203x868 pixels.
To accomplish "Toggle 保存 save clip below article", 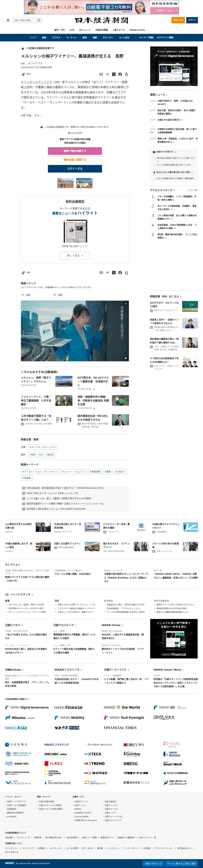I will (x=26, y=273).
